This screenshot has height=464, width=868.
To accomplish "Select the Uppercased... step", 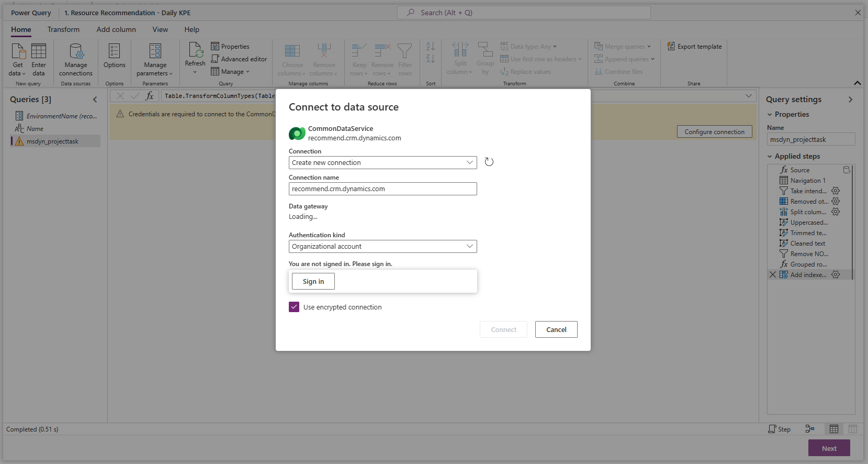I will (809, 222).
